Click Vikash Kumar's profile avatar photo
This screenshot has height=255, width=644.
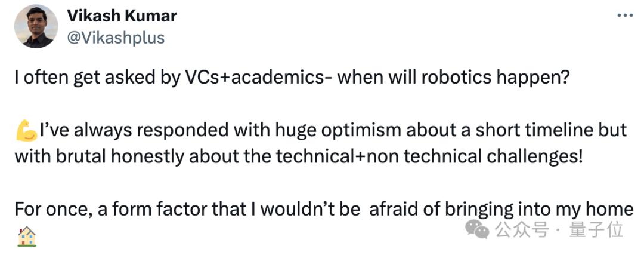point(36,26)
